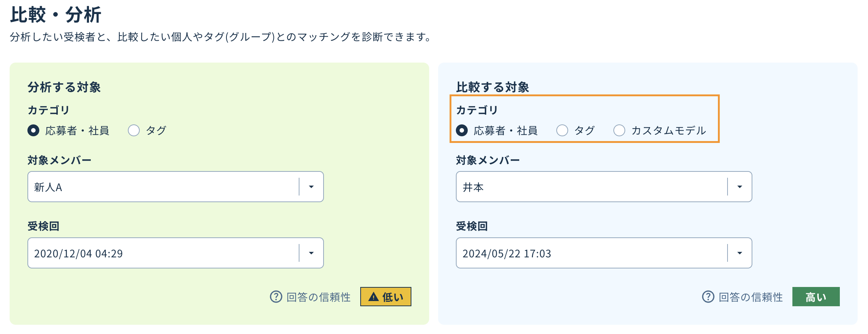Click the warning triangle icon in 低い badge
Image resolution: width=868 pixels, height=334 pixels.
coord(374,297)
